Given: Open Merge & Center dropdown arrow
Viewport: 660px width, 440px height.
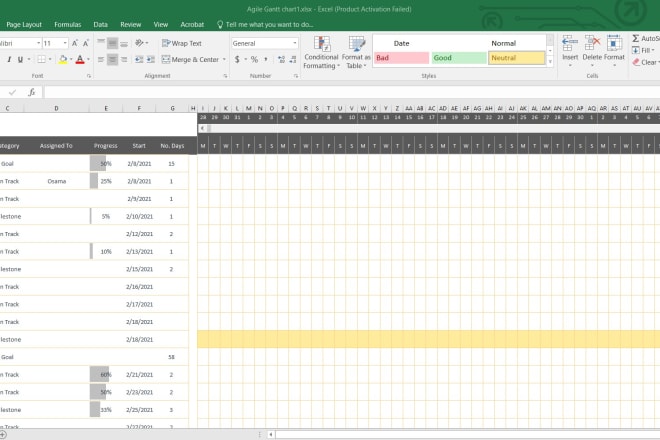Looking at the screenshot, I should click(224, 59).
